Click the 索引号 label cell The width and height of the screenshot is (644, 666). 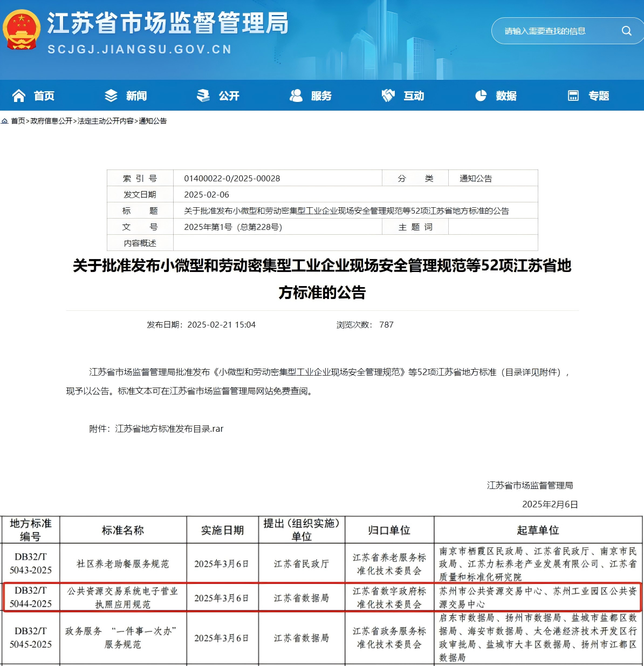(x=140, y=179)
